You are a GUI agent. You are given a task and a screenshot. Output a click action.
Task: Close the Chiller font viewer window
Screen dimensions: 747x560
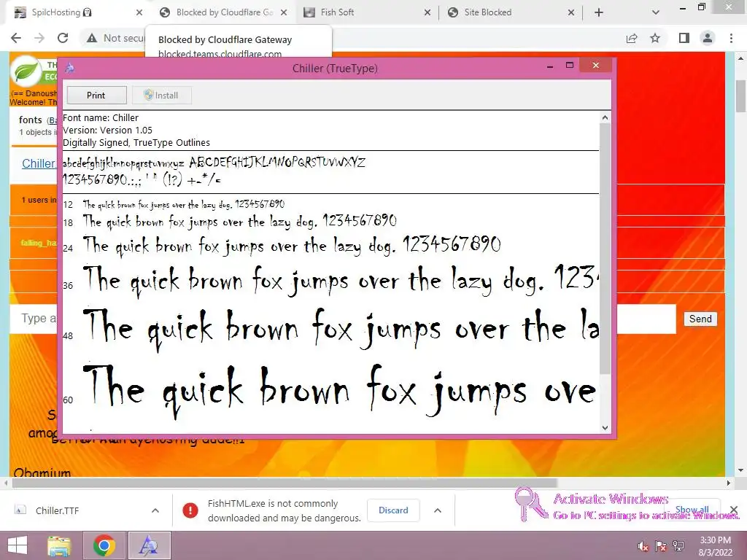click(x=595, y=66)
